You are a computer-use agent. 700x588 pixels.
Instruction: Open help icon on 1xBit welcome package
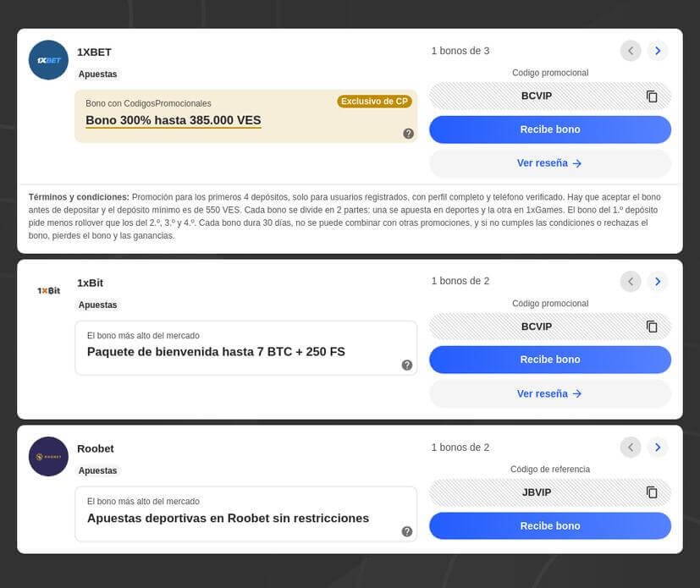pos(407,365)
